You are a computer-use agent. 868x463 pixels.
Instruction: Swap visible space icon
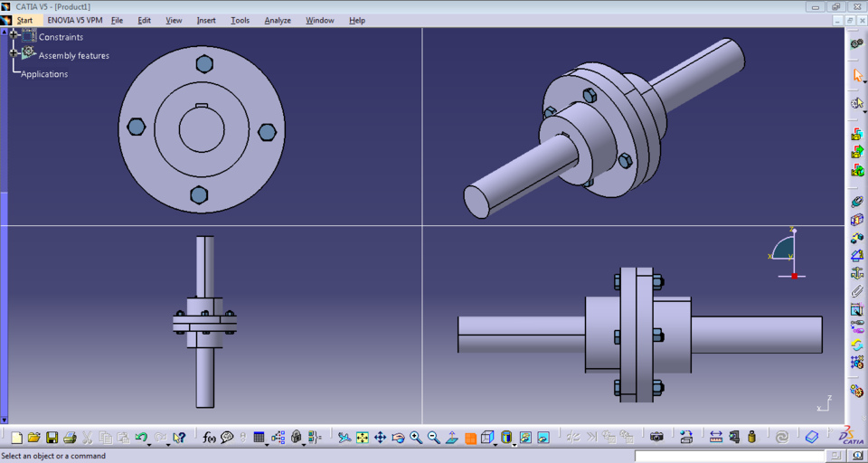click(x=543, y=438)
